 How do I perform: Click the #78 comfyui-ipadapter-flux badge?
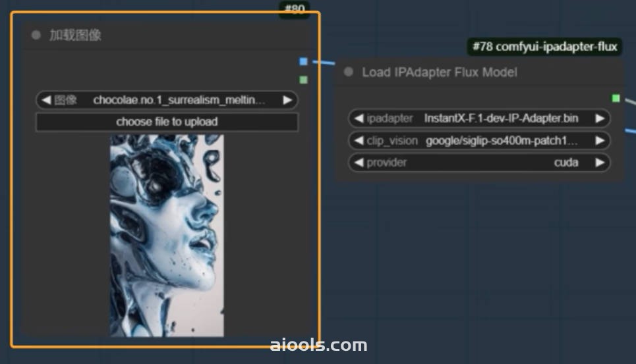pos(545,47)
